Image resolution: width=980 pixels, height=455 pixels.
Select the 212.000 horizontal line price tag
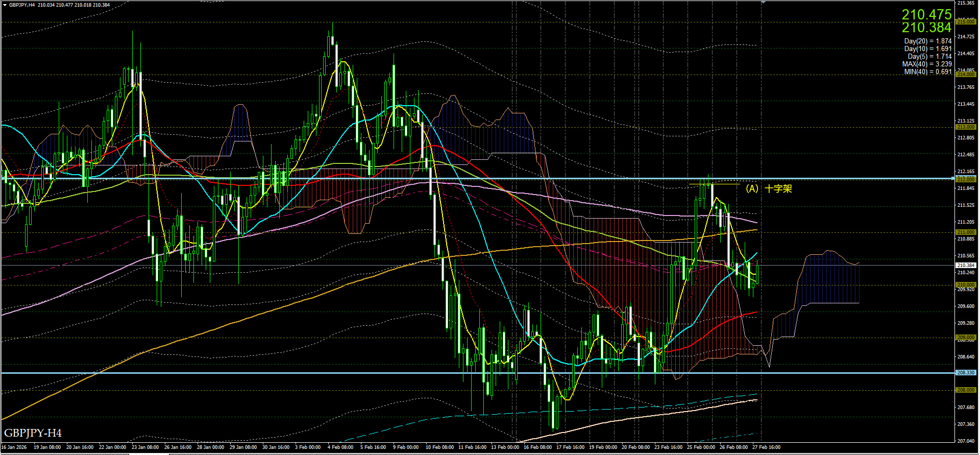click(x=966, y=179)
